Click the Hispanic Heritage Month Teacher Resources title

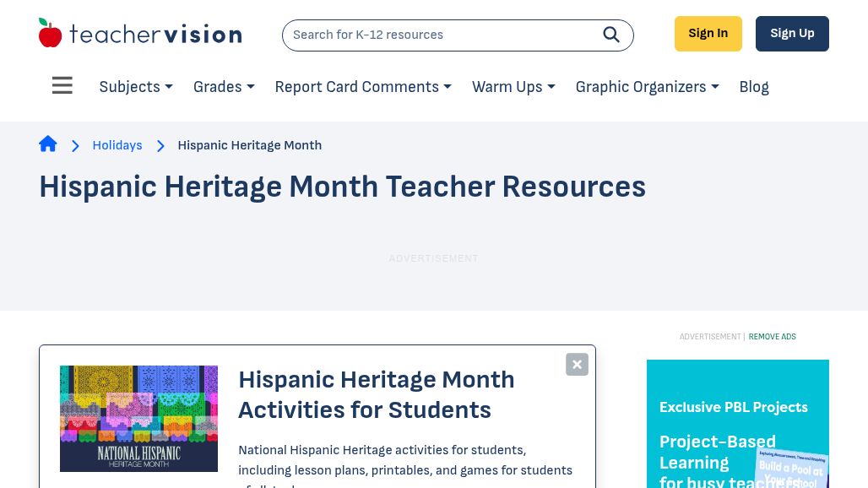342,187
